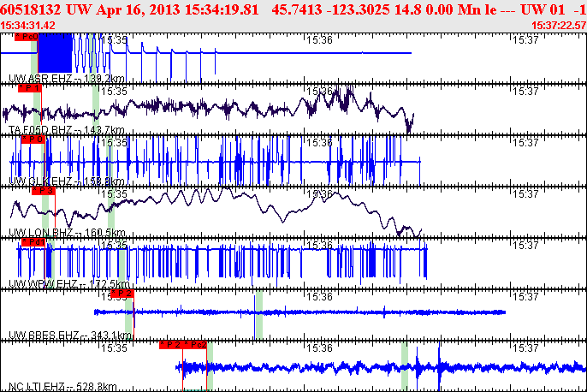
Task: Click station label UW ASR EHZ 139.2km
Action: tap(67, 78)
